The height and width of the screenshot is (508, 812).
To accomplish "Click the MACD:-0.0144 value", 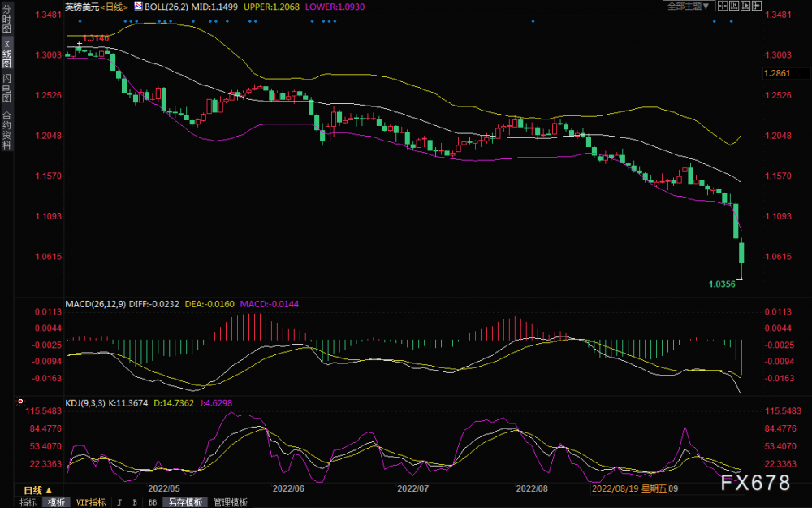I will pyautogui.click(x=268, y=304).
